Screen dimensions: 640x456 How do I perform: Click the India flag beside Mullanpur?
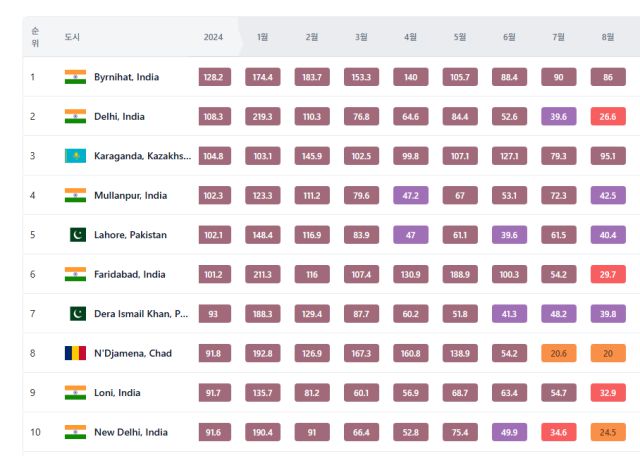[75, 195]
